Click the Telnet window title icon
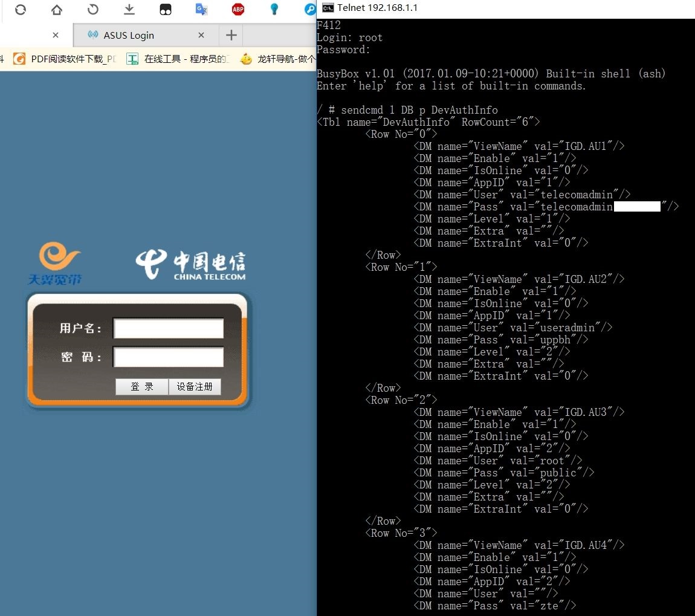The width and height of the screenshot is (695, 616). [x=328, y=8]
